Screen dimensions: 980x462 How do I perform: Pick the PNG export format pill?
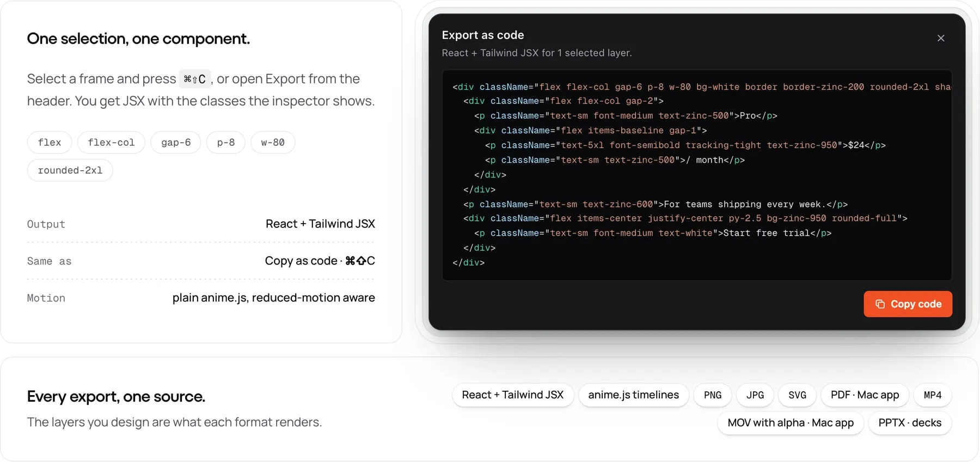pos(713,395)
